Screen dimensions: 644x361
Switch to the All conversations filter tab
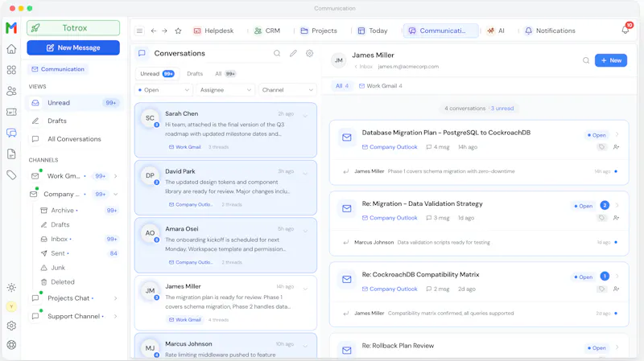pos(225,74)
